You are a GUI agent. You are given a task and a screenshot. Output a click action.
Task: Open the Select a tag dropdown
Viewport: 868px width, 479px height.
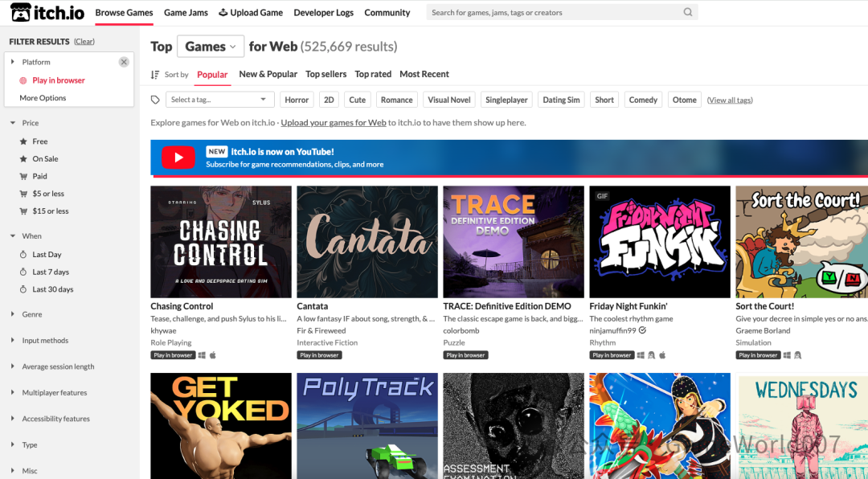219,100
